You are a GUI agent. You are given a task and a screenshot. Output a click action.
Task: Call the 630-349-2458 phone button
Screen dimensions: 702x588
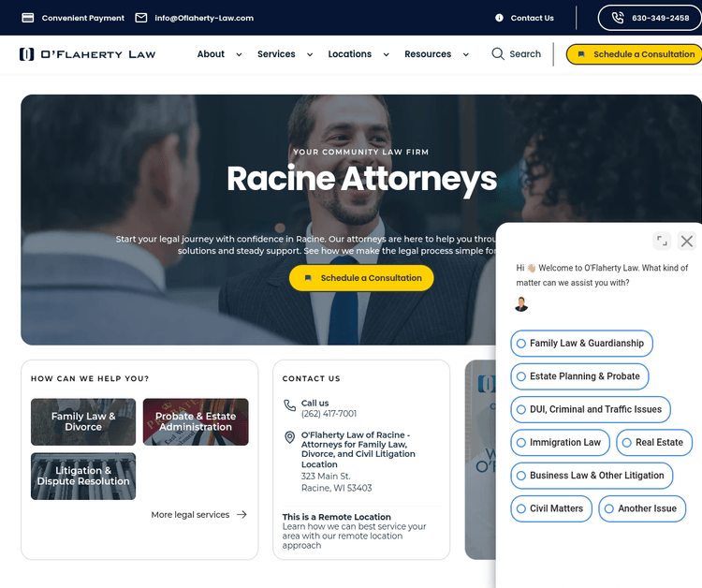click(x=651, y=18)
